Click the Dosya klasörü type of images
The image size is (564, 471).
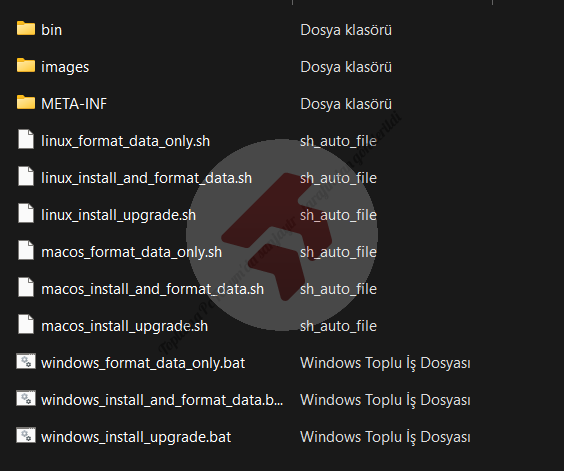pyautogui.click(x=346, y=67)
